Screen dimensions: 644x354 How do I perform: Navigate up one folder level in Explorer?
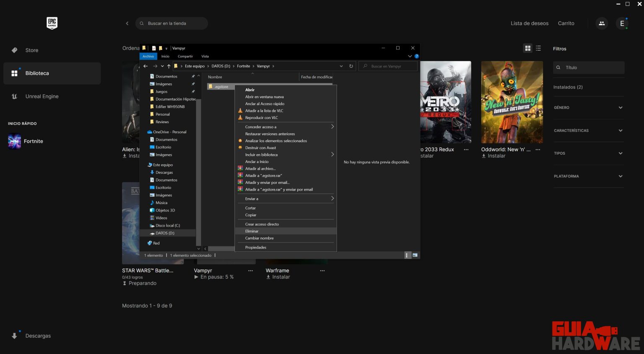tap(169, 66)
